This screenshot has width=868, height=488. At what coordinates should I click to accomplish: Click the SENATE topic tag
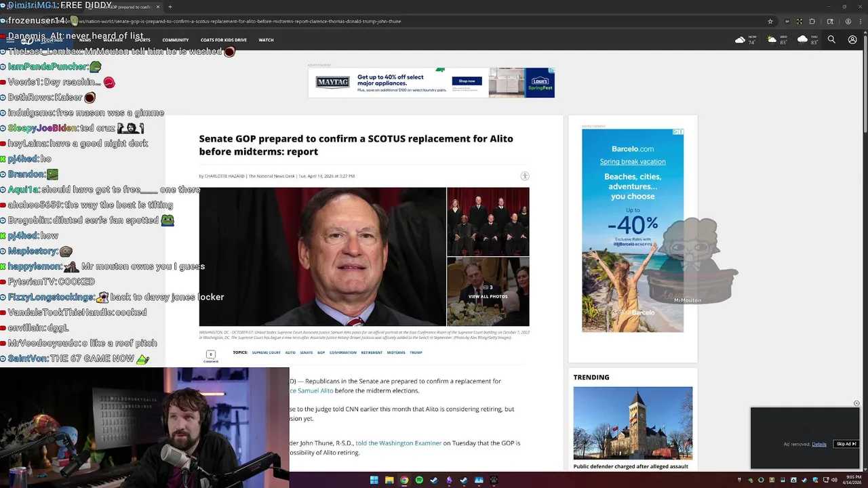[x=307, y=352]
